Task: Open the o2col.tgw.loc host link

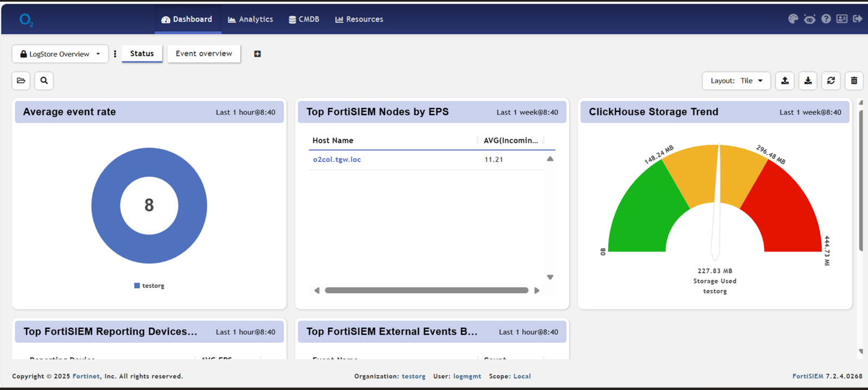Action: [x=337, y=160]
